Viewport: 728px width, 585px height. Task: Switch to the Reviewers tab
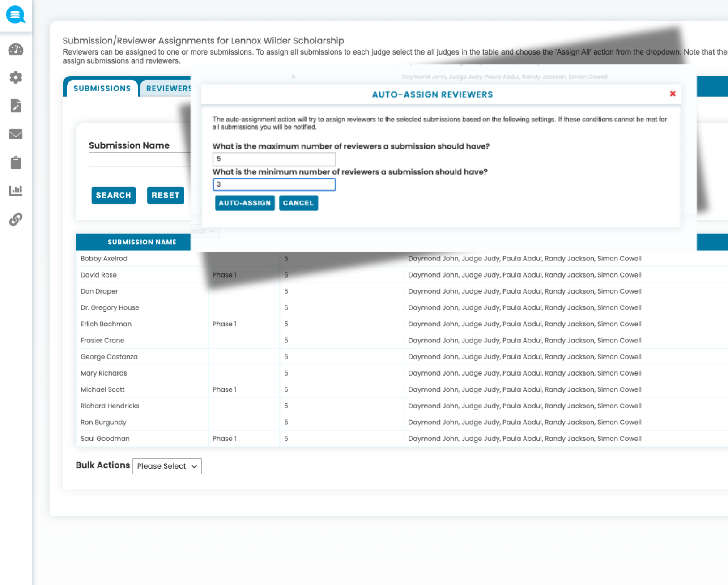click(x=168, y=88)
